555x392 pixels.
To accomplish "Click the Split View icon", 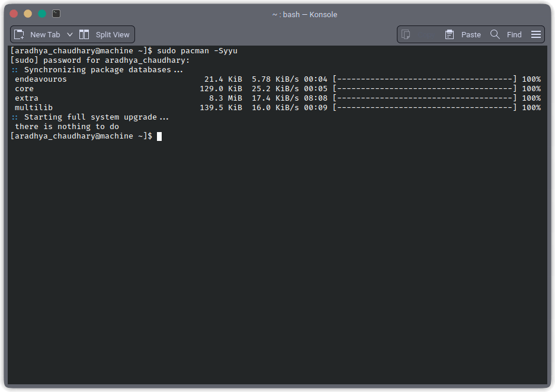I will (84, 34).
